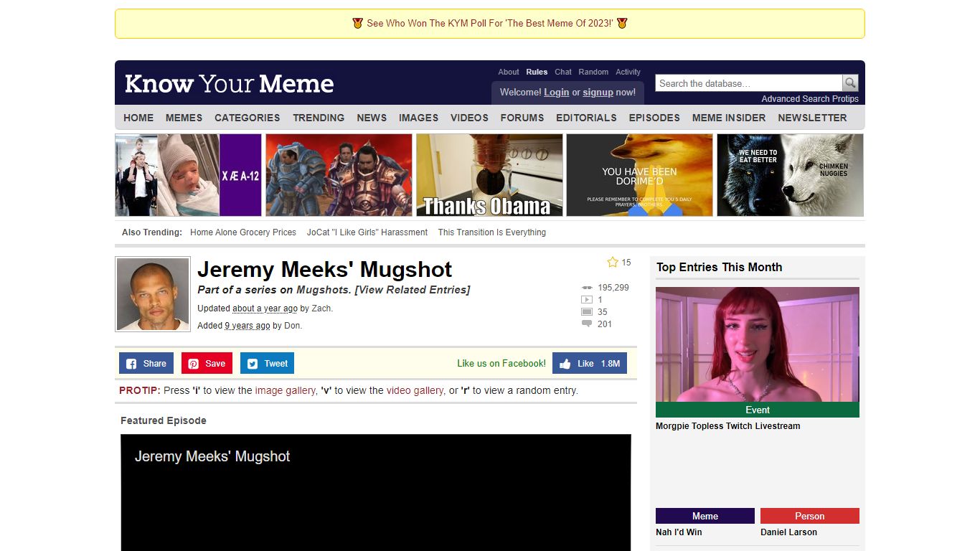Open the FORUMS nav item
Viewport: 980px width, 551px height.
(x=522, y=118)
